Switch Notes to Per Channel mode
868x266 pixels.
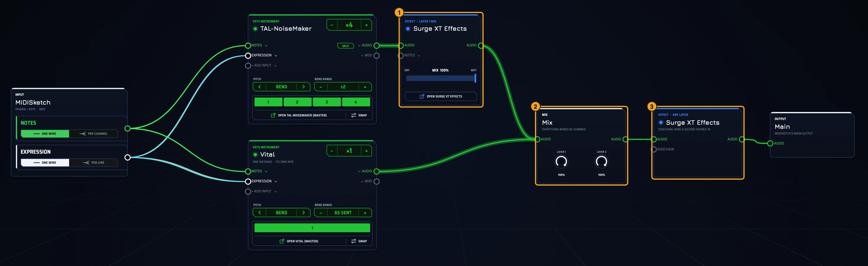point(93,134)
